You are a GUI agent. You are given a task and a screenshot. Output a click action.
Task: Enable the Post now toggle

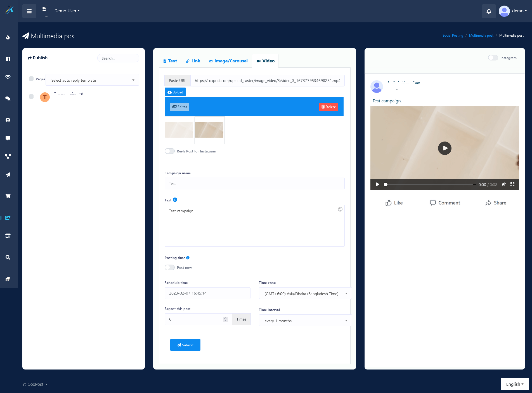170,267
